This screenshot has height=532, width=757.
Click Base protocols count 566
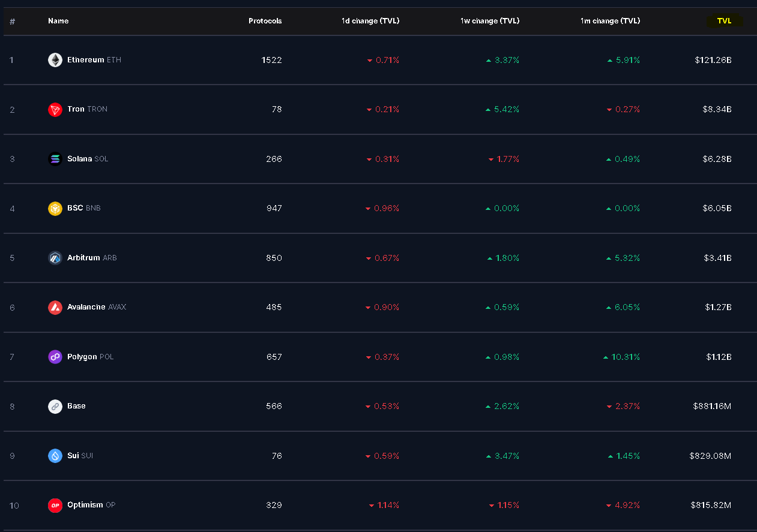274,407
